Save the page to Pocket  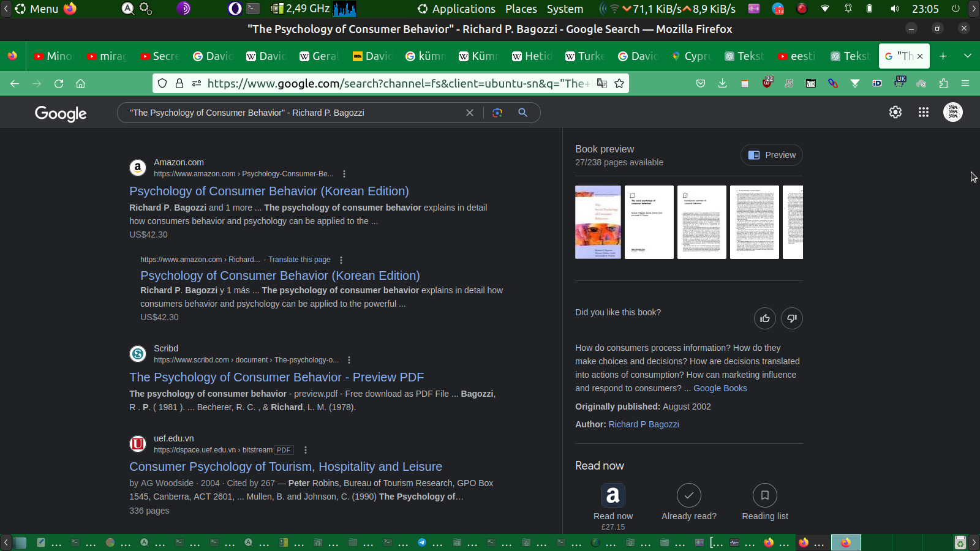pos(701,83)
